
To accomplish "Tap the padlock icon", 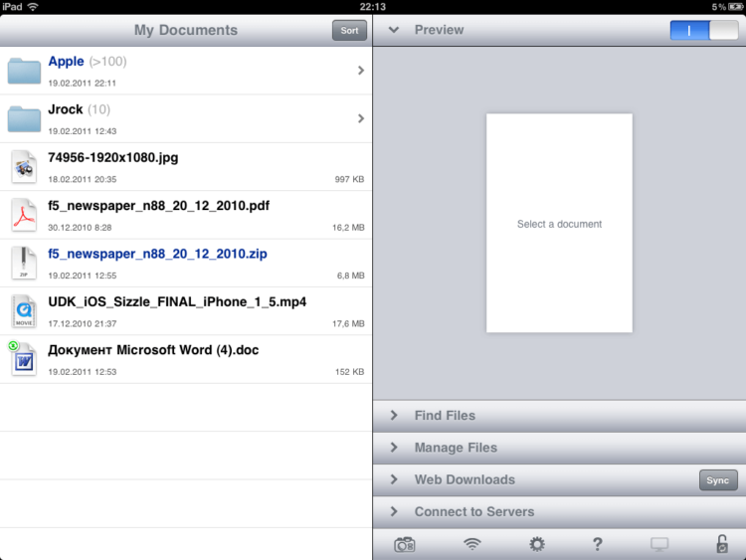I will coord(721,544).
